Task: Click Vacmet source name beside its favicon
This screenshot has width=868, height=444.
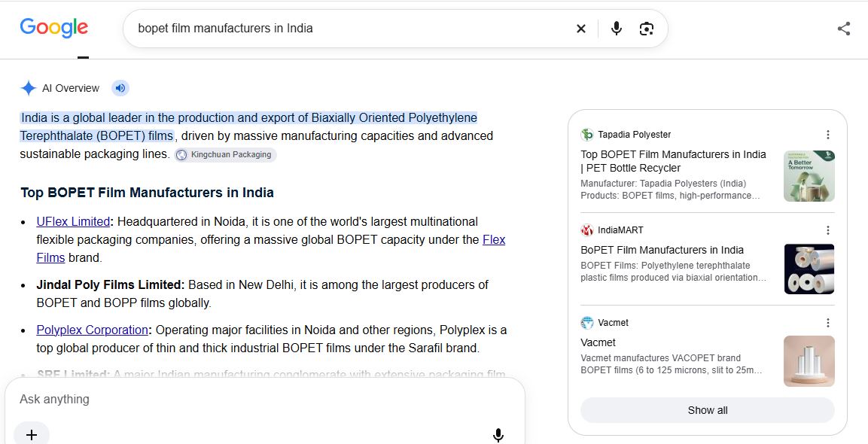Action: click(613, 323)
